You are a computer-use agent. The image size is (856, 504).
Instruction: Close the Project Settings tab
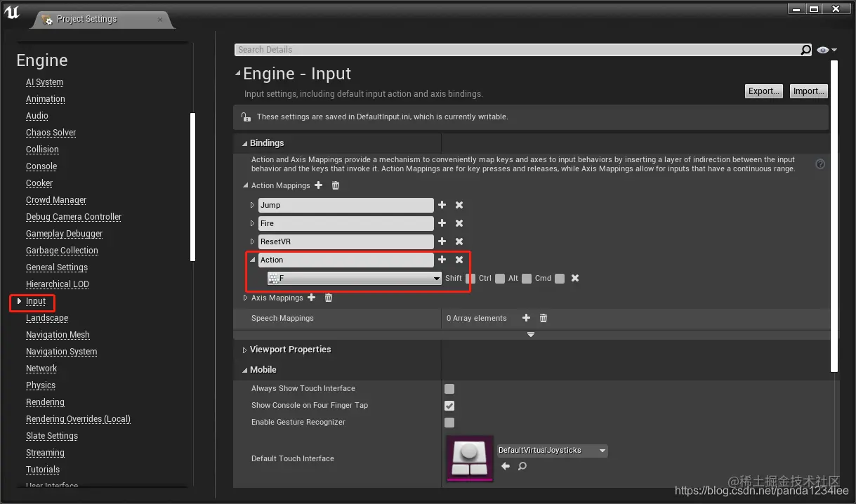tap(160, 19)
